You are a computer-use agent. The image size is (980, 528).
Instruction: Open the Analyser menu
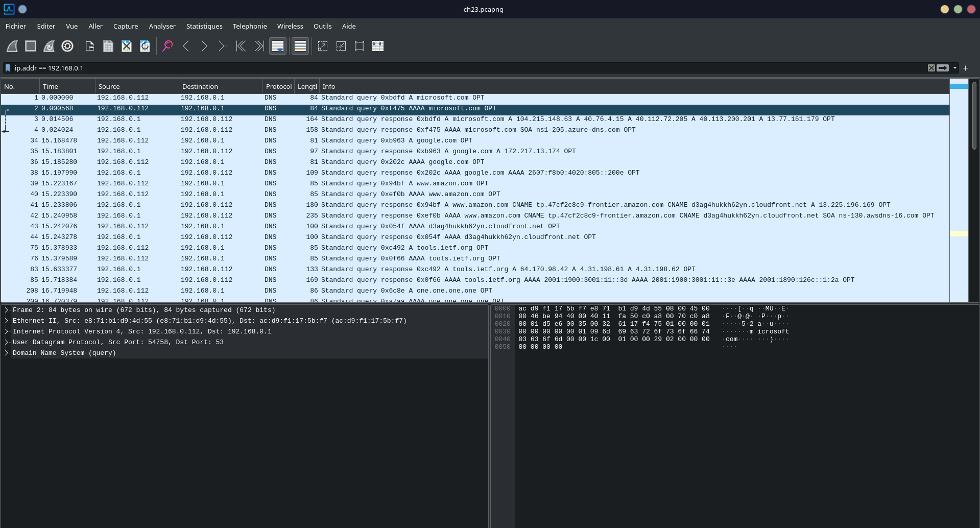pyautogui.click(x=162, y=26)
